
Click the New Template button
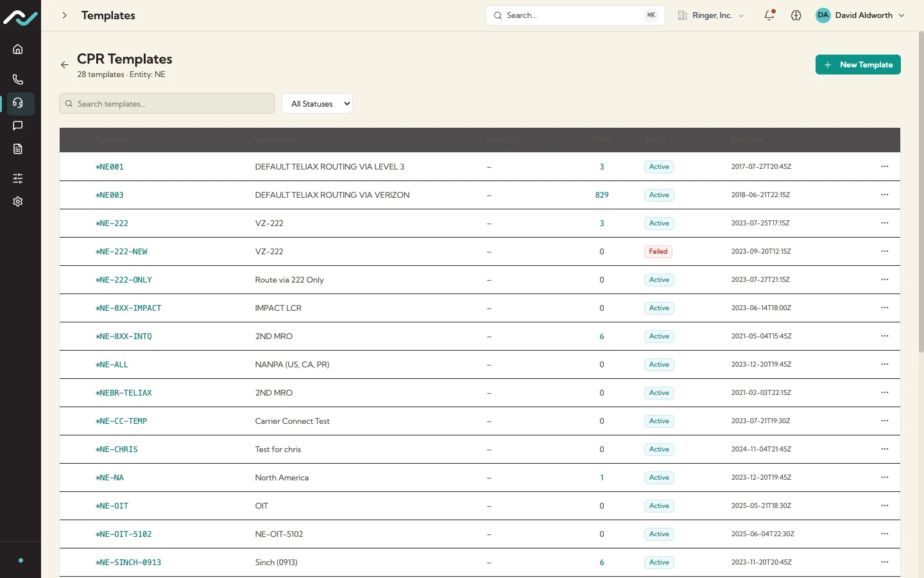click(x=858, y=65)
